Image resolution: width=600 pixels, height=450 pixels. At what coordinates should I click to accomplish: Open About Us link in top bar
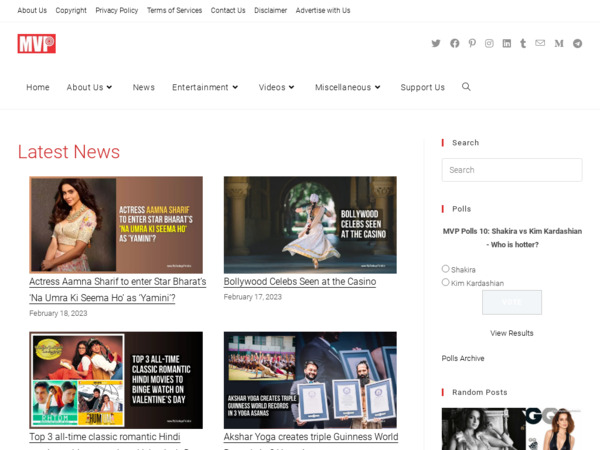(x=32, y=10)
